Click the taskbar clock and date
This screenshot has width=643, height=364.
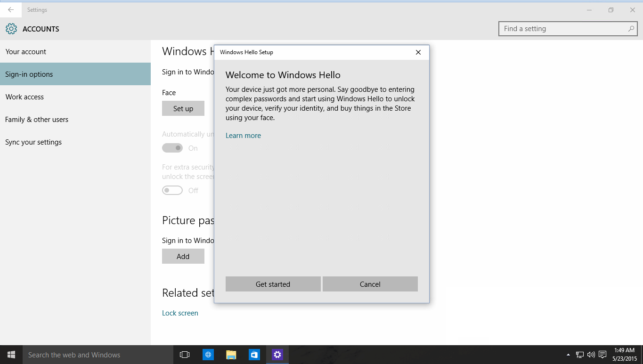point(624,355)
